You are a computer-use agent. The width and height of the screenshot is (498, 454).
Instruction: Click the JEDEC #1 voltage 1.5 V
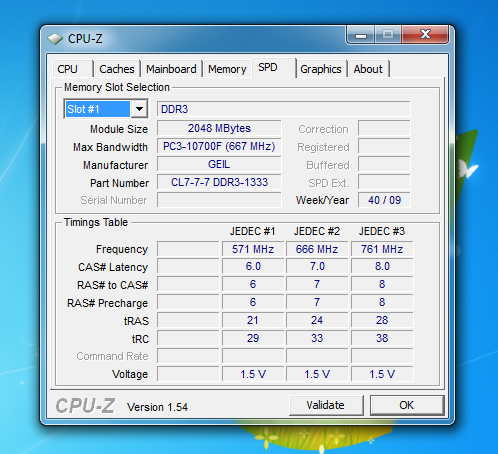click(x=253, y=374)
